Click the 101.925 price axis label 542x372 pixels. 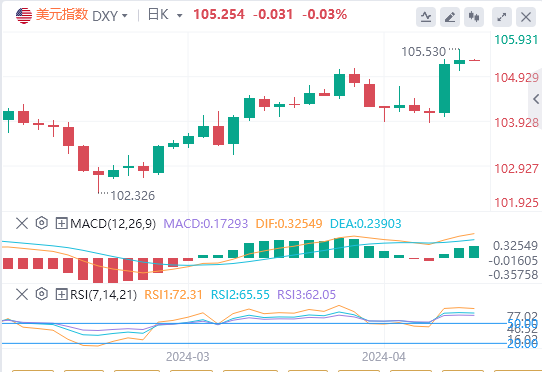pos(516,202)
